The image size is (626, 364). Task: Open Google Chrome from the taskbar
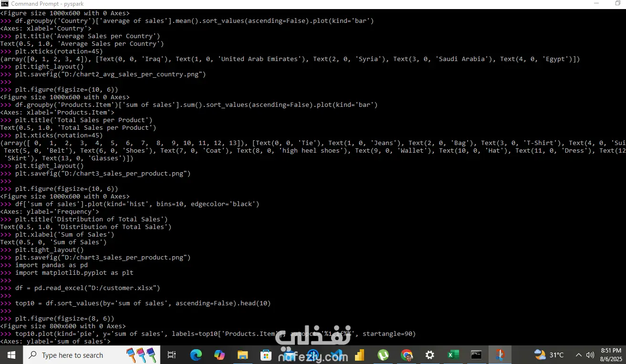pyautogui.click(x=407, y=355)
